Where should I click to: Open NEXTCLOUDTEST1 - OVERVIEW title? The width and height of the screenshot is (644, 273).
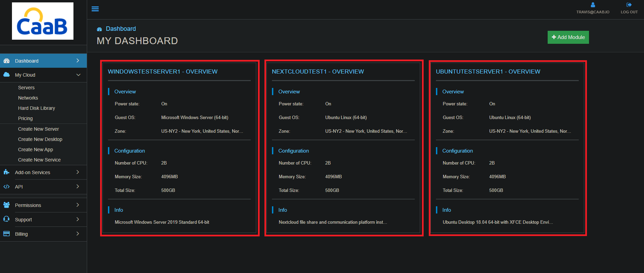(318, 71)
